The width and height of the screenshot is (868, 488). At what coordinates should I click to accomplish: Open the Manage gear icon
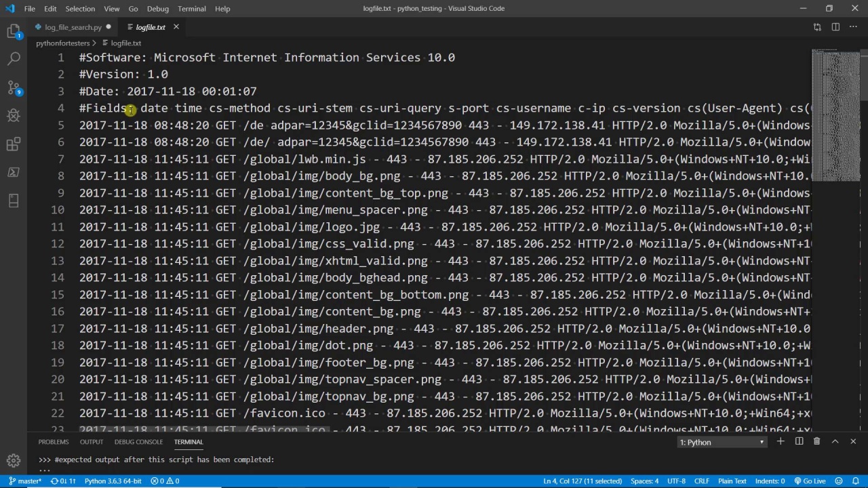(x=14, y=461)
